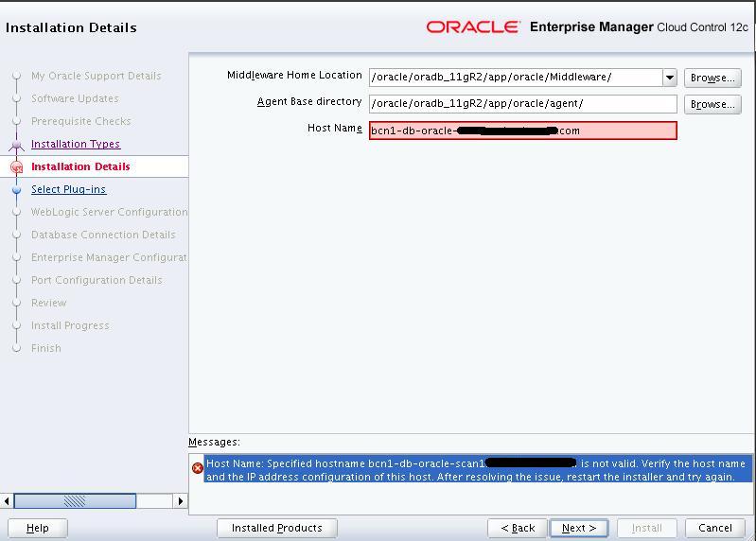Browse for the Middleware Home Location
This screenshot has width=756, height=541.
tap(712, 78)
